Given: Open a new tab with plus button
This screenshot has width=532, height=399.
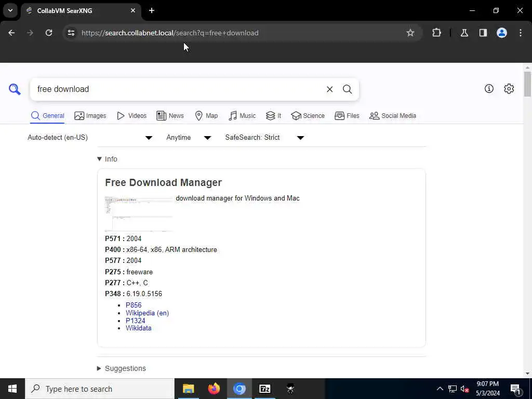Looking at the screenshot, I should [x=152, y=10].
